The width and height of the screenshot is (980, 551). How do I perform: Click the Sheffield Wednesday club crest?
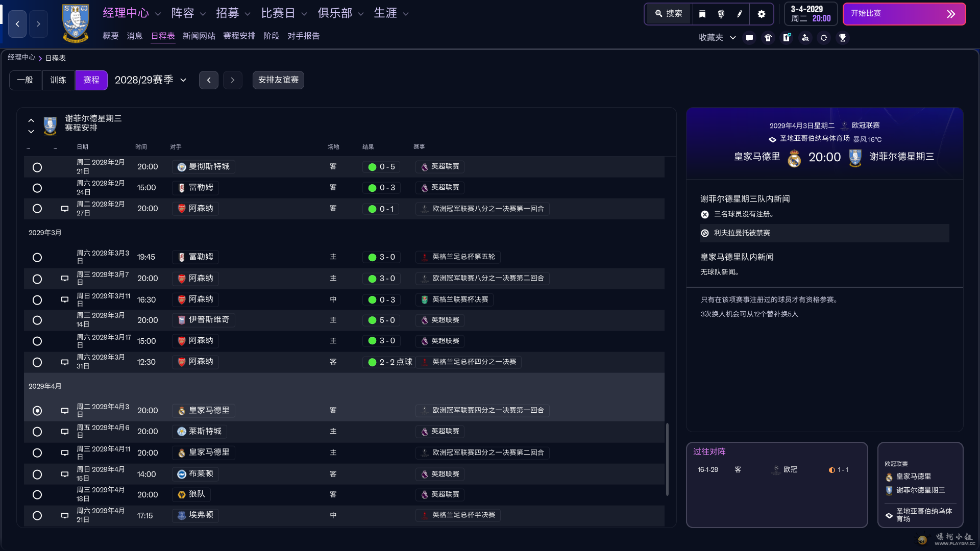point(76,23)
